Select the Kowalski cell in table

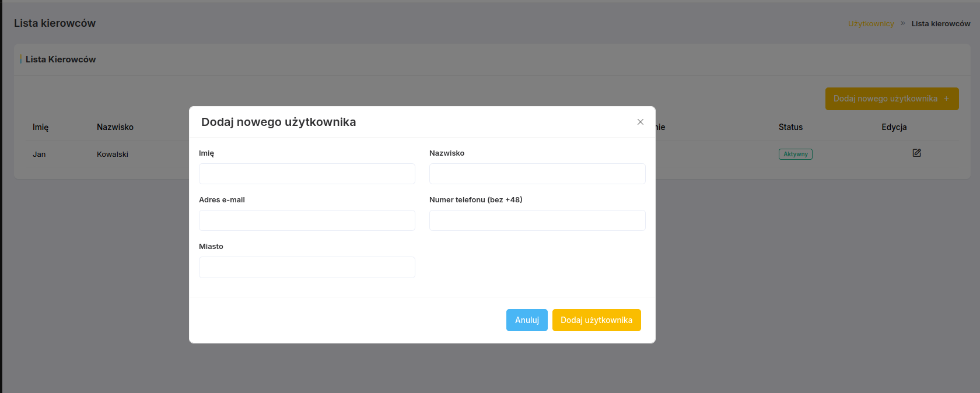(113, 155)
